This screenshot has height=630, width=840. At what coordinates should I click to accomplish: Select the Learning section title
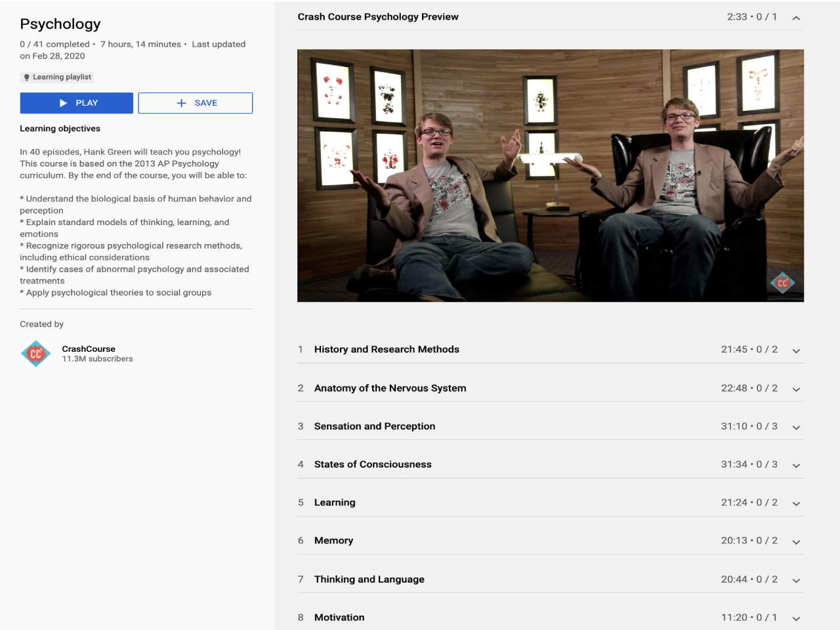[x=335, y=502]
